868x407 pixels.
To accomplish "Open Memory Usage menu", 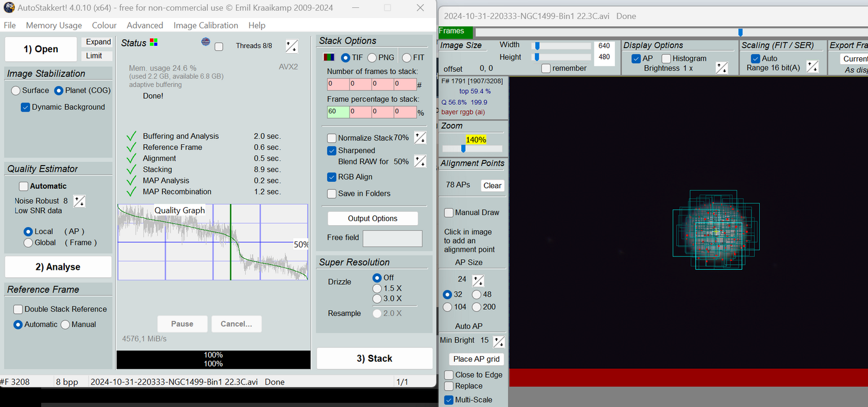I will [54, 25].
